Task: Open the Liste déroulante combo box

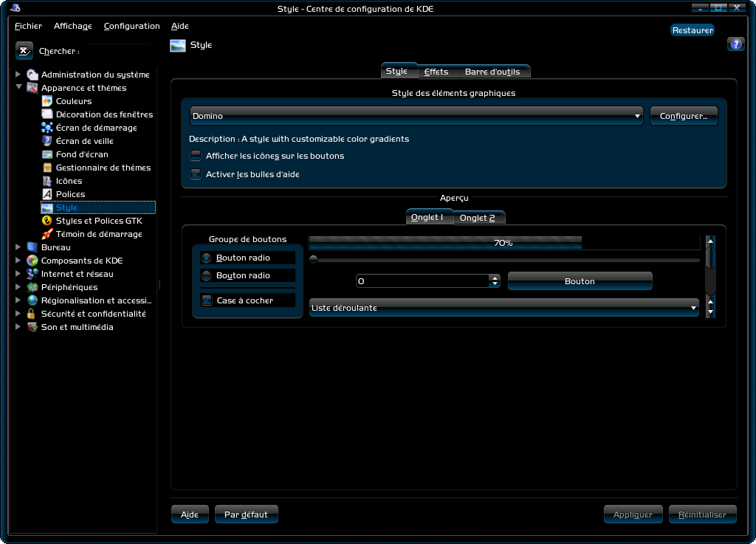Action: click(504, 307)
